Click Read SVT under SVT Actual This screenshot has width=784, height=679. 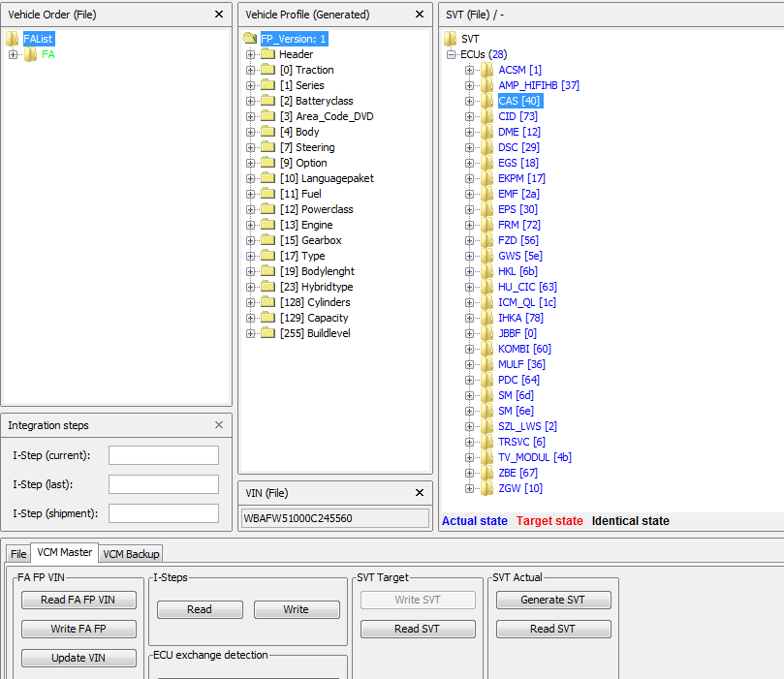553,629
